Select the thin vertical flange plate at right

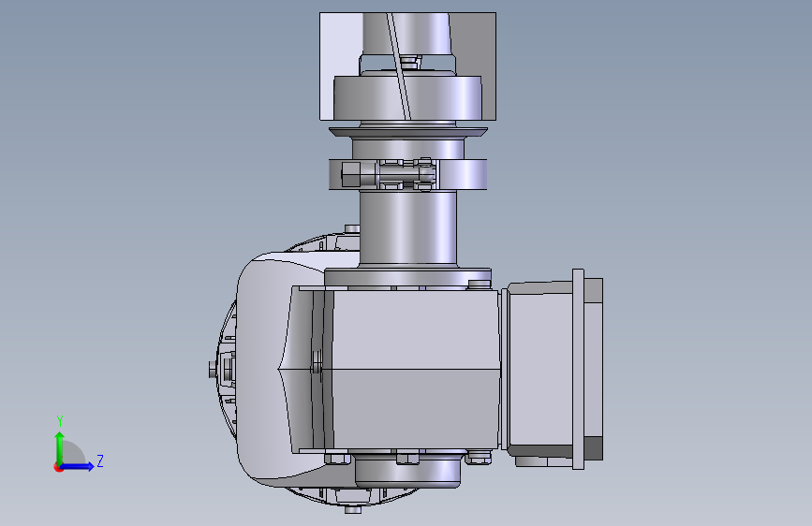578,369
